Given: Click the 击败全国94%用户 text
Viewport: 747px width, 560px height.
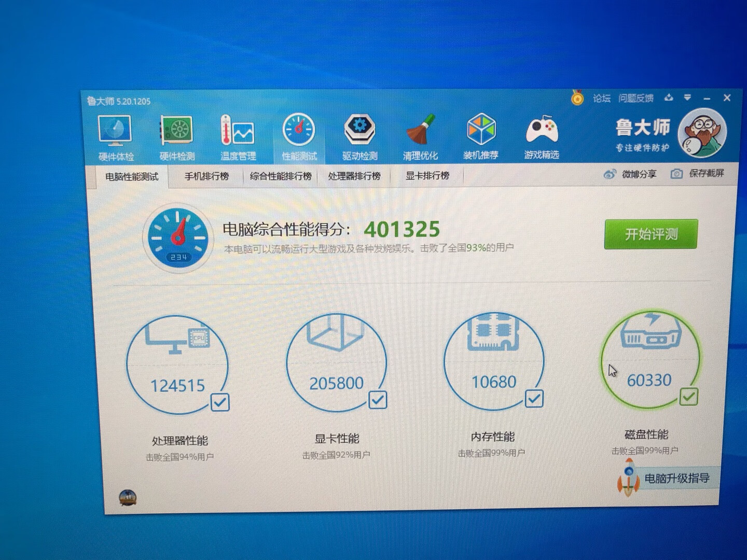Looking at the screenshot, I should point(179,457).
